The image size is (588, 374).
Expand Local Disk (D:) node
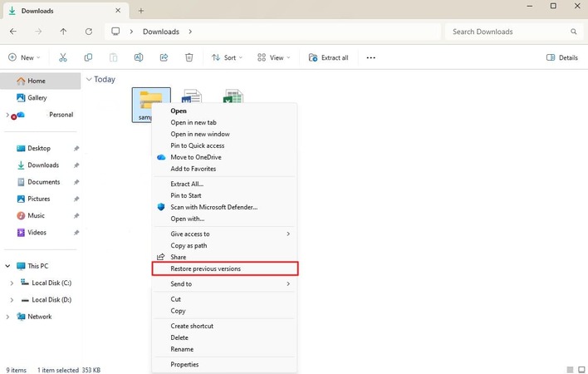12,300
